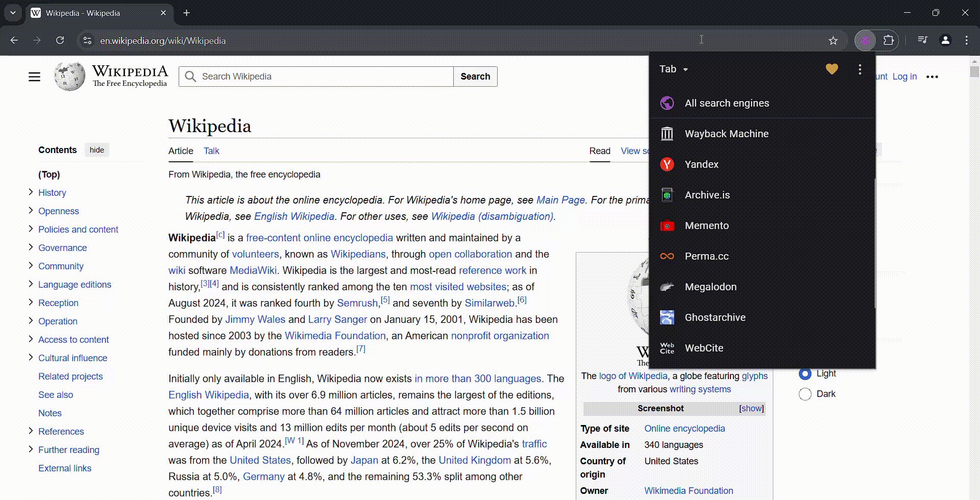Click the Archive.is icon
The width and height of the screenshot is (980, 500).
pyautogui.click(x=667, y=195)
